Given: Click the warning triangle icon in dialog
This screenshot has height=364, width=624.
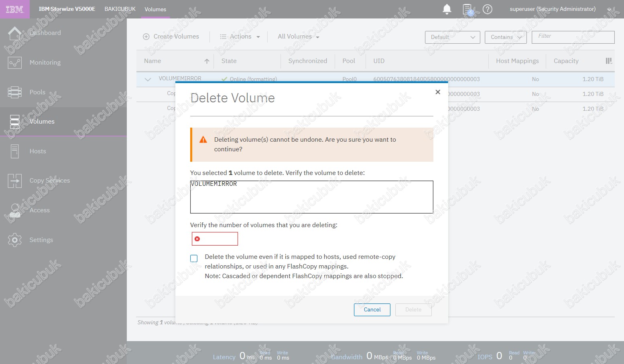Looking at the screenshot, I should 203,140.
